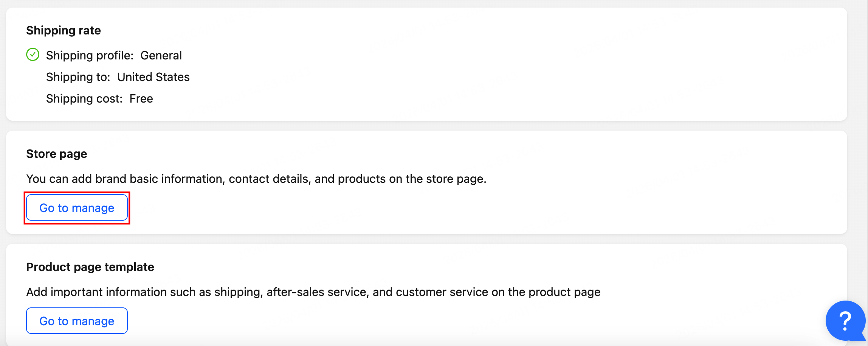Image resolution: width=868 pixels, height=346 pixels.
Task: Select the Product page template heading
Action: 90,267
